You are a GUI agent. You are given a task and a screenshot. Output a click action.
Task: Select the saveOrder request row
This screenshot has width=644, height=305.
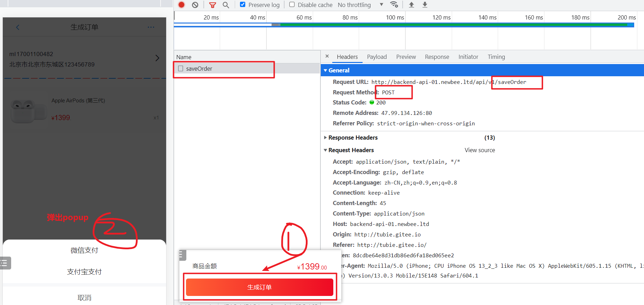click(x=247, y=69)
